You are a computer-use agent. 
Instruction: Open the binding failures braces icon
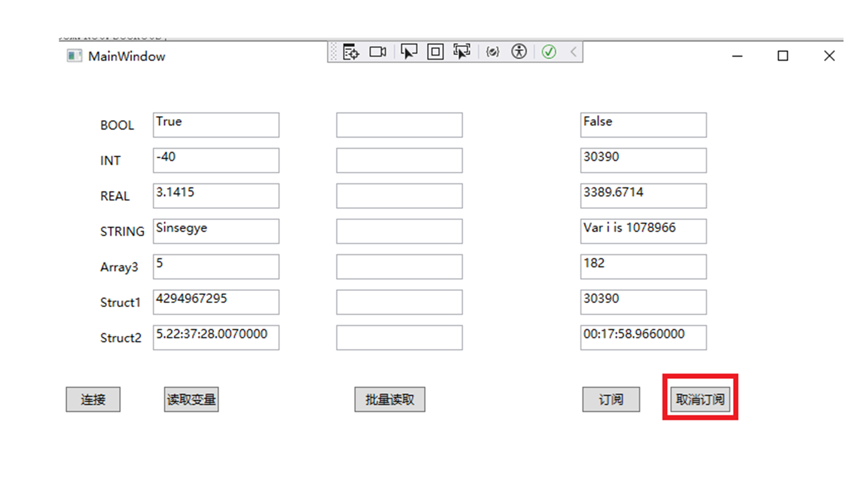click(492, 52)
